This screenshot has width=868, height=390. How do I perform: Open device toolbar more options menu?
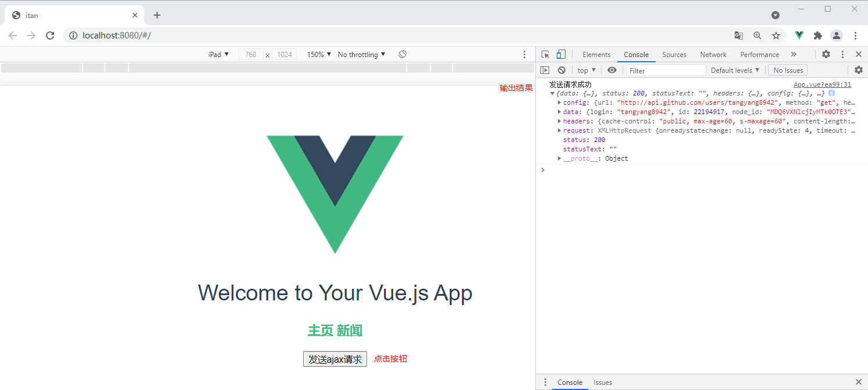[x=524, y=54]
